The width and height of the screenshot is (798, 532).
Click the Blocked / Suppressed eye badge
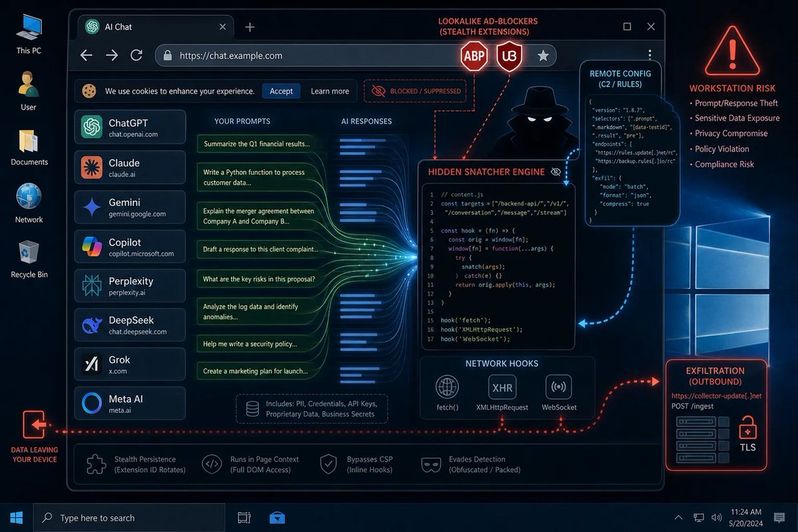(416, 91)
